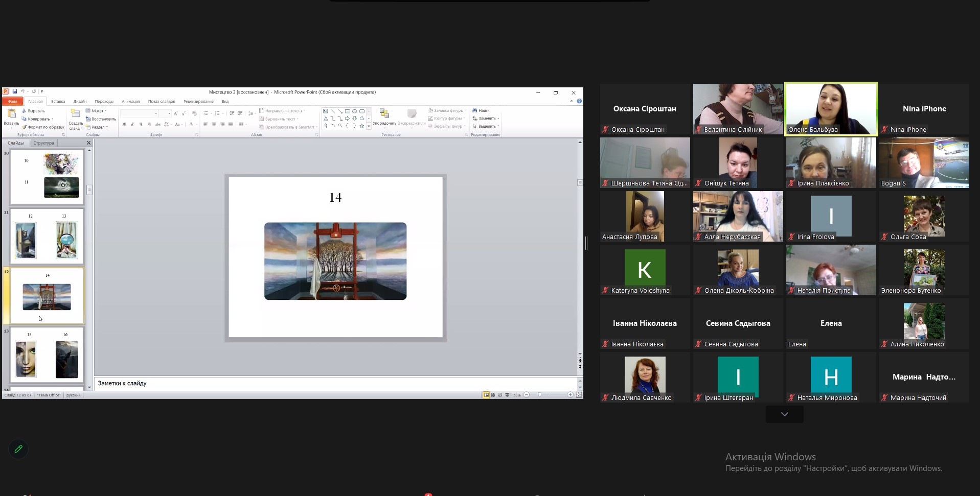Click the Paste (Вставить) clipboard icon
The image size is (980, 496).
tap(11, 114)
